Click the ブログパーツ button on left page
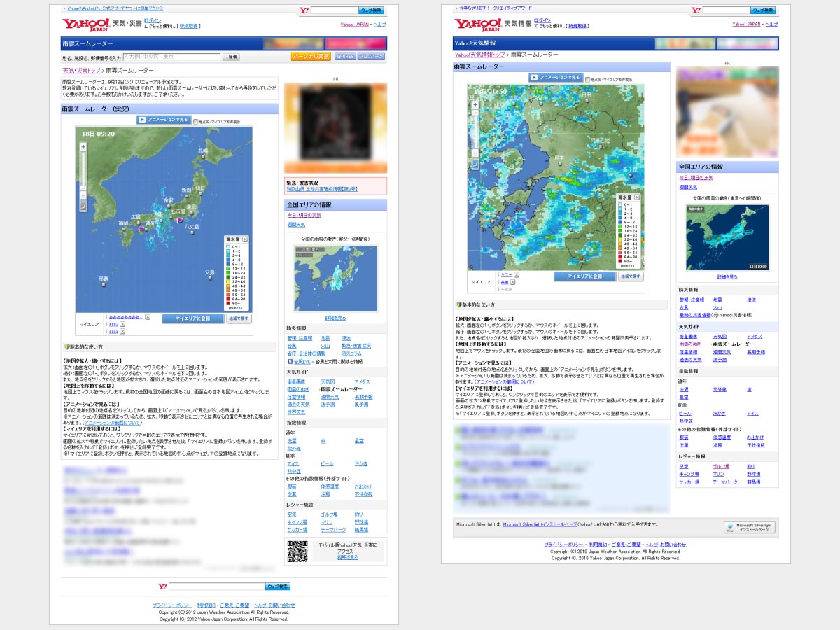This screenshot has width=840, height=630. click(371, 57)
